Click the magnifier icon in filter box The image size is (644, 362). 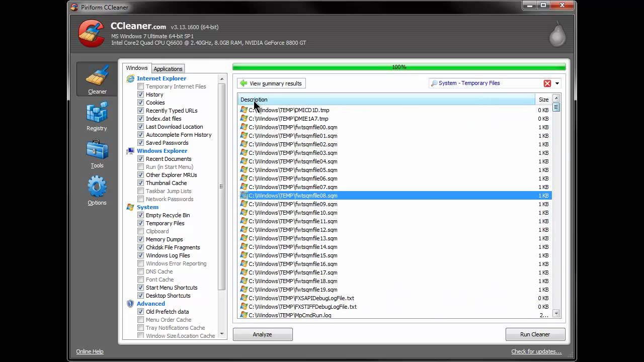[434, 83]
